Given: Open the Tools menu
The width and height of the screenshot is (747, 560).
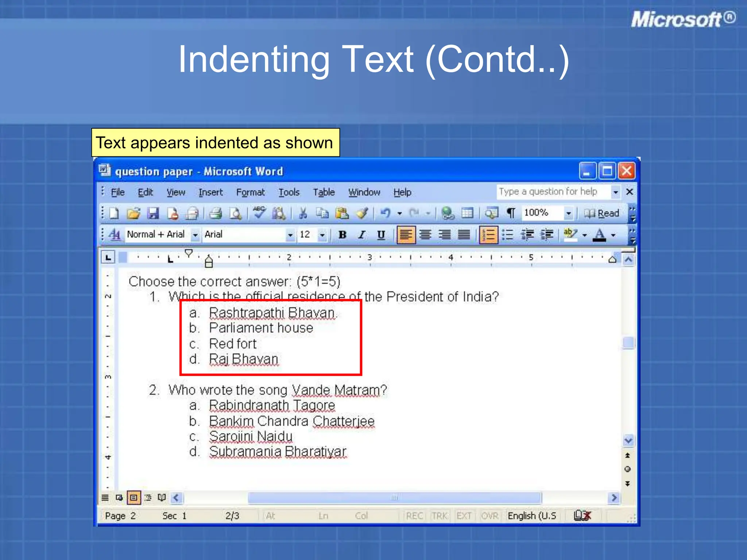Looking at the screenshot, I should [289, 192].
